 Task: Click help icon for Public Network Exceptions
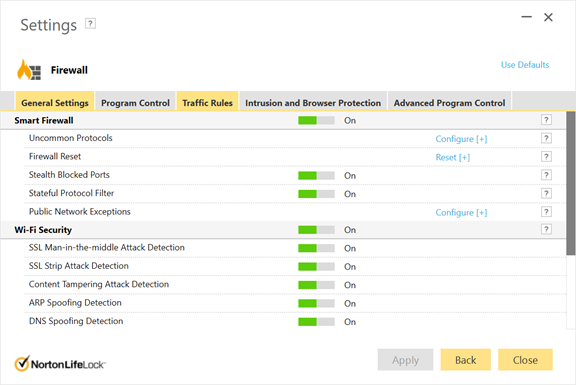pos(546,212)
